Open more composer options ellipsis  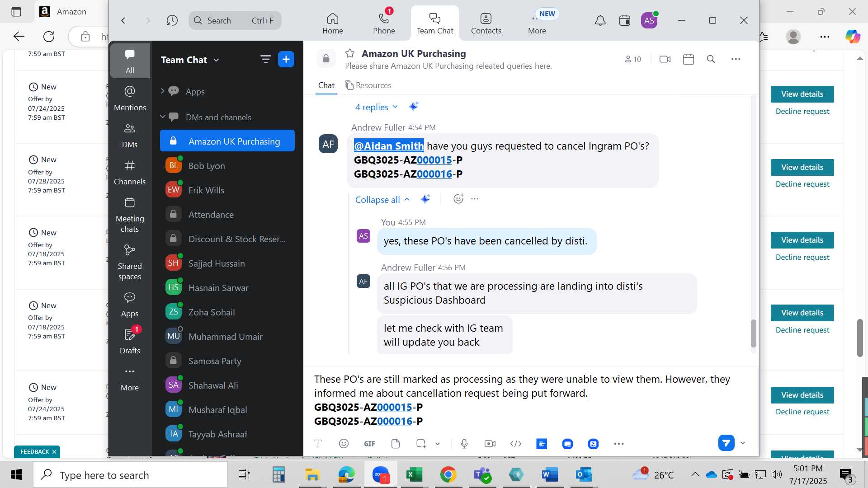pyautogui.click(x=619, y=444)
